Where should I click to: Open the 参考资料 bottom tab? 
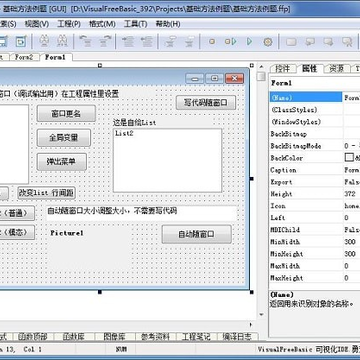pyautogui.click(x=155, y=337)
